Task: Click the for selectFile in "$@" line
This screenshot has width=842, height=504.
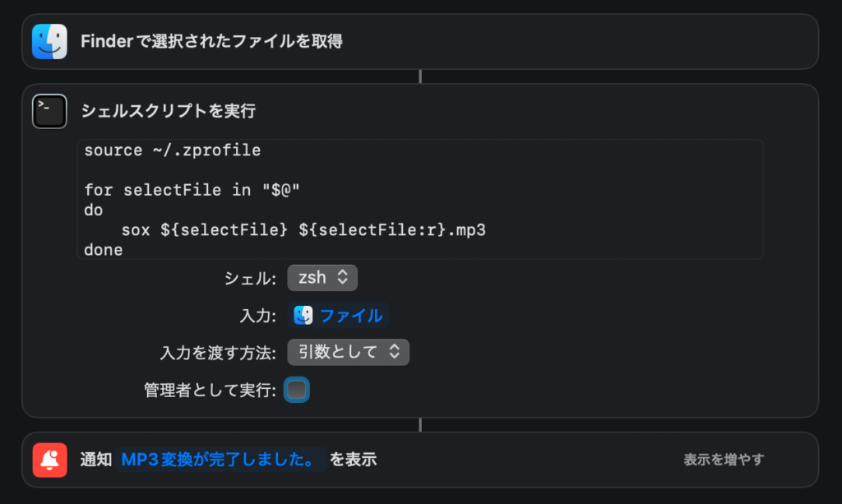Action: (191, 190)
